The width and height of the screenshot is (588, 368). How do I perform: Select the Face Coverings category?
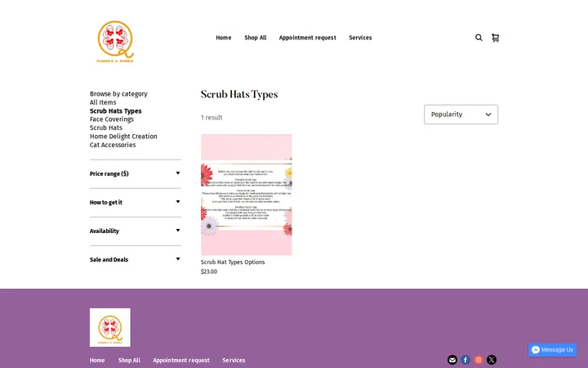(112, 119)
